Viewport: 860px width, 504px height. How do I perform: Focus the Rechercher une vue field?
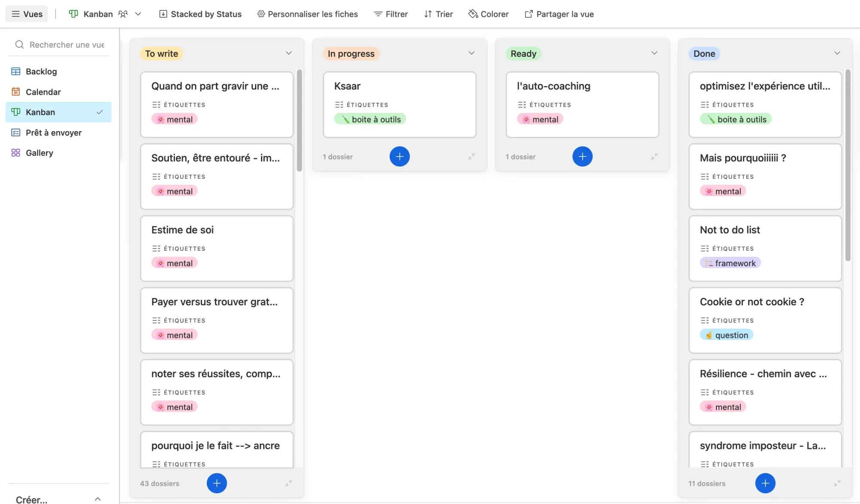(67, 45)
